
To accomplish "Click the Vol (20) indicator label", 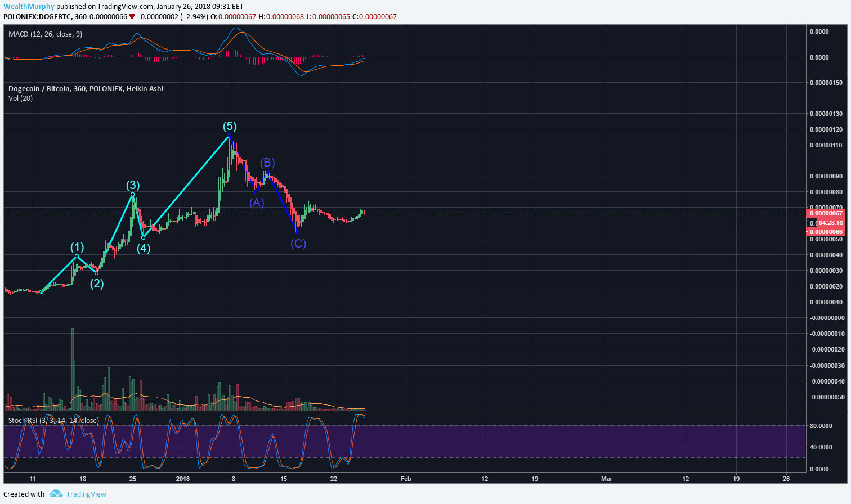I will pyautogui.click(x=21, y=98).
